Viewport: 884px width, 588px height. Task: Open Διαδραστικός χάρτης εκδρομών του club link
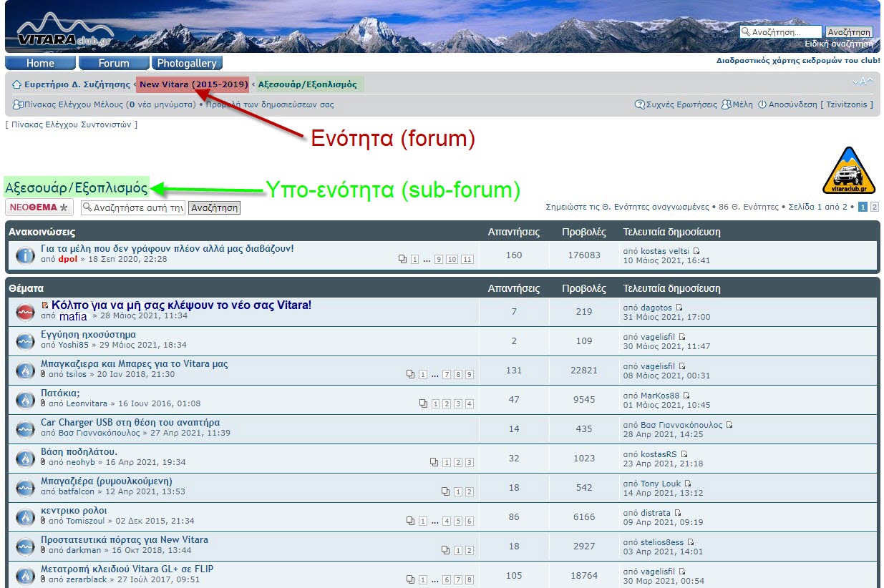[x=798, y=61]
